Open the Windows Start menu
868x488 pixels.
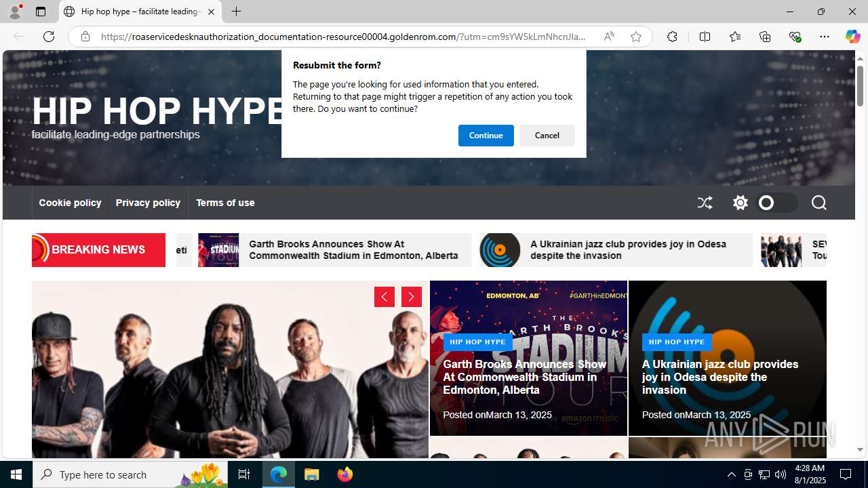coord(16,474)
